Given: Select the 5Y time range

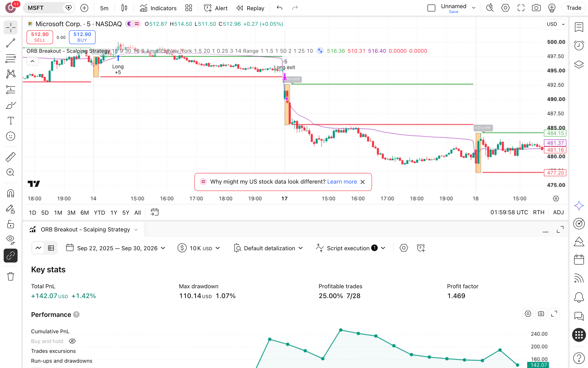Looking at the screenshot, I should (x=126, y=212).
